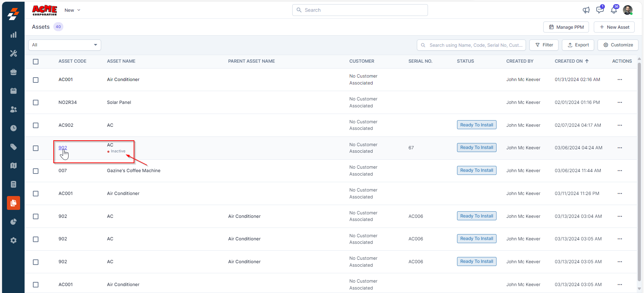Open the settings gear in sidebar
Screen dimensions: 644x293
point(14,240)
